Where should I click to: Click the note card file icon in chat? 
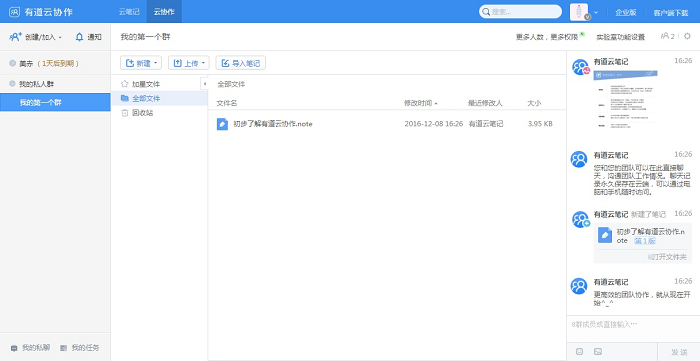pos(605,235)
